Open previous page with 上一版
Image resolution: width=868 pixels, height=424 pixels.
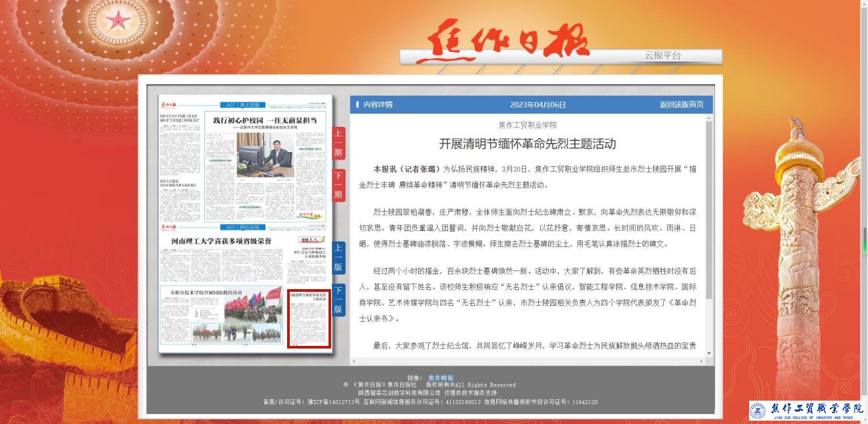(339, 258)
